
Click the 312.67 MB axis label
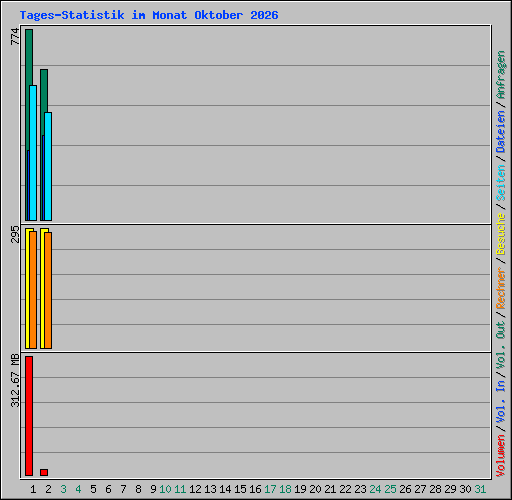[15, 380]
